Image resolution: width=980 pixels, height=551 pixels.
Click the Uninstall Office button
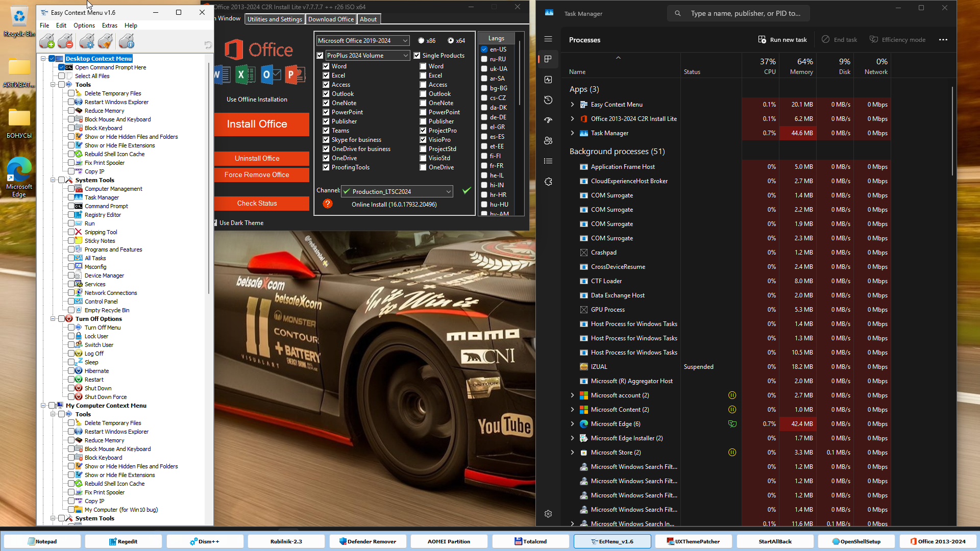click(x=261, y=159)
